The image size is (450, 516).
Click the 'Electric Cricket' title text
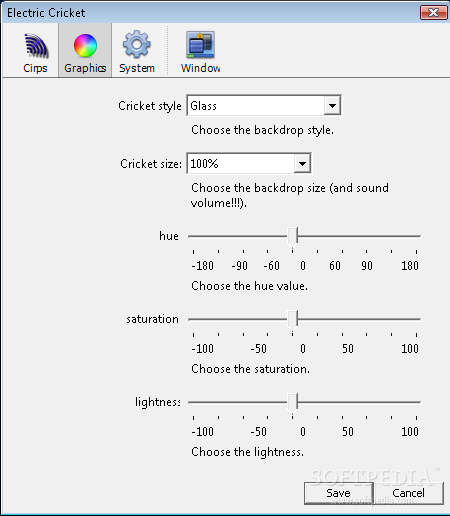[46, 13]
